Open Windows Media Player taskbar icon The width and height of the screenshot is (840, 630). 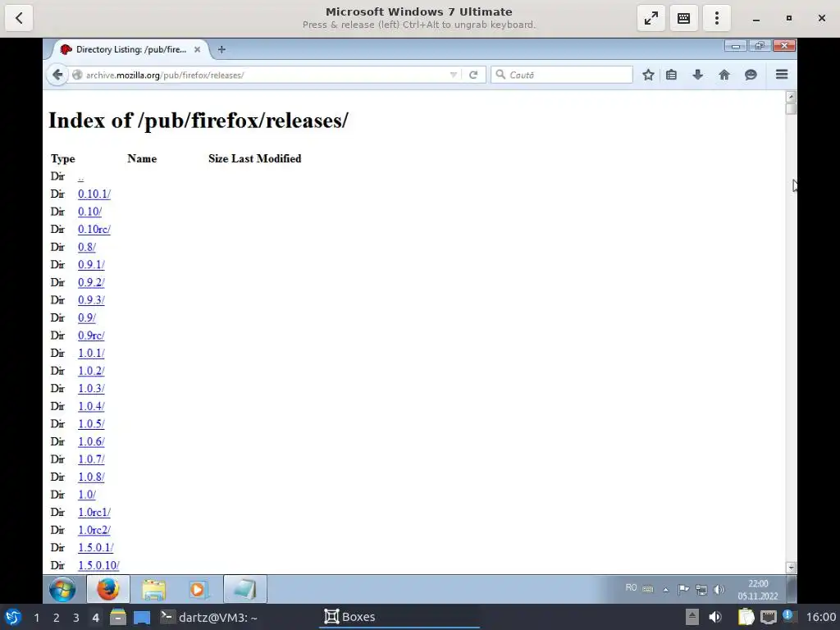pyautogui.click(x=199, y=589)
